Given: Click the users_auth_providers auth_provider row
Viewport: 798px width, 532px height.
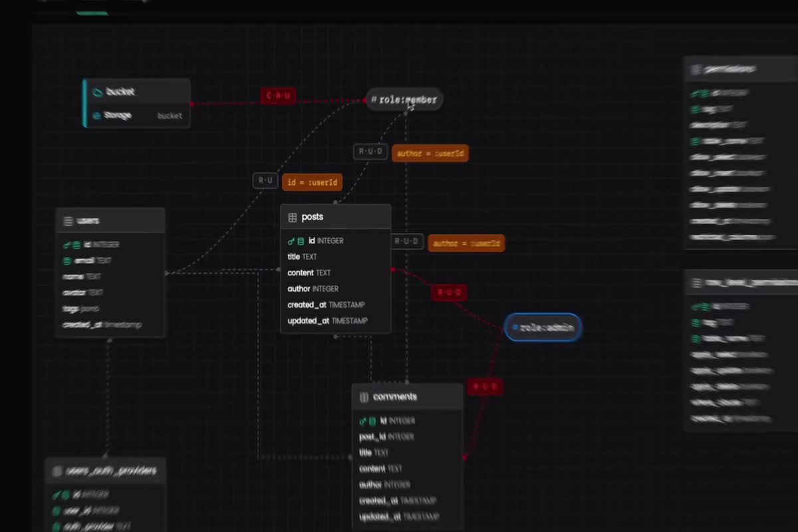Looking at the screenshot, I should pos(105,525).
